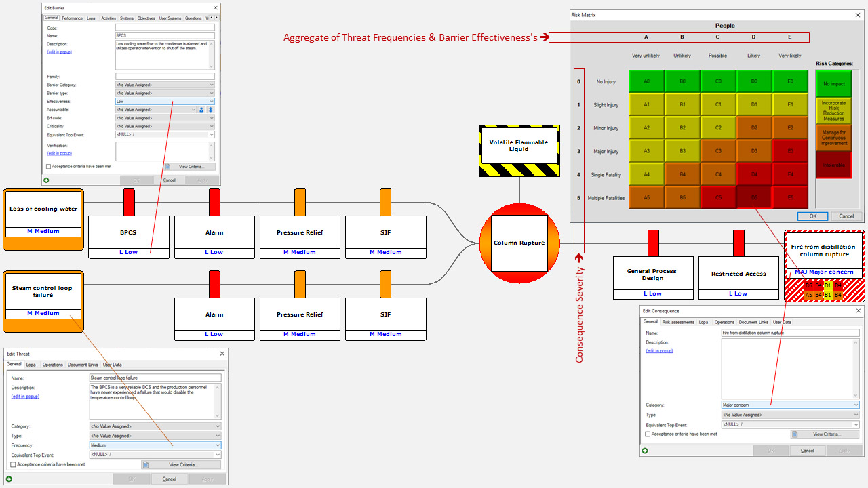
Task: Click the person icon beside the Accountable field
Action: point(202,109)
